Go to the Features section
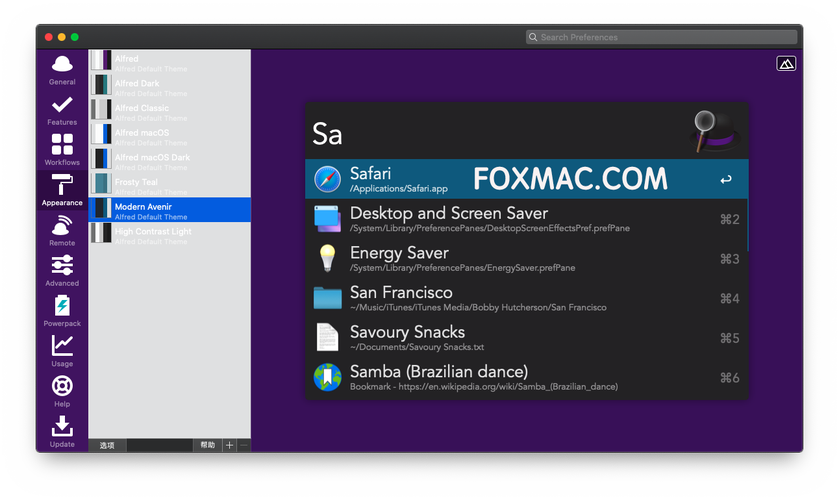839x500 pixels. click(62, 110)
